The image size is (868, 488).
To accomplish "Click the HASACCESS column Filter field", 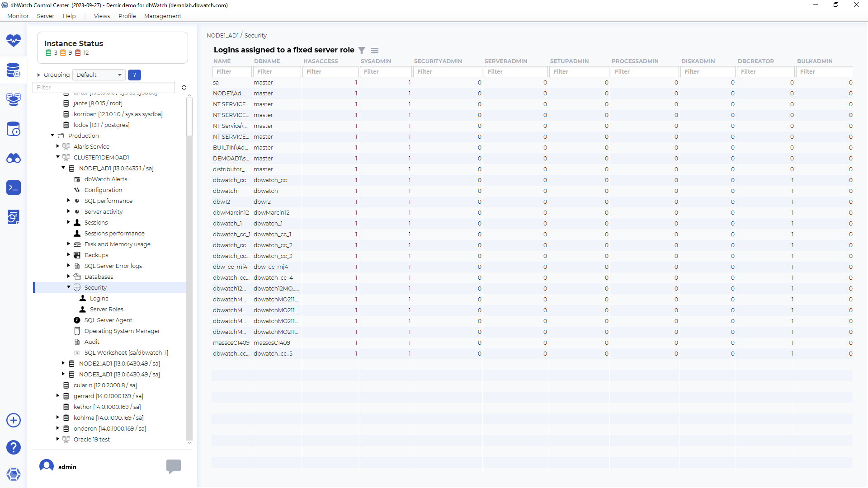I will pyautogui.click(x=330, y=72).
